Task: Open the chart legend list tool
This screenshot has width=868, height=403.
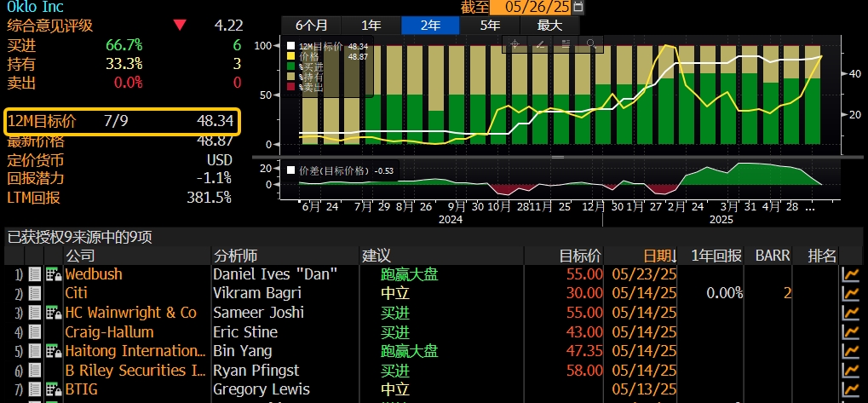Action: [x=566, y=44]
